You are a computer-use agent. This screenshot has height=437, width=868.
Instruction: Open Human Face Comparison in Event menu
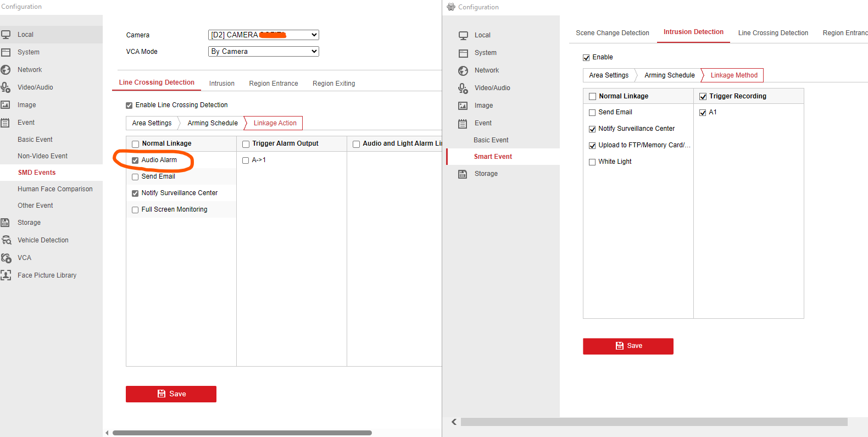coord(55,189)
